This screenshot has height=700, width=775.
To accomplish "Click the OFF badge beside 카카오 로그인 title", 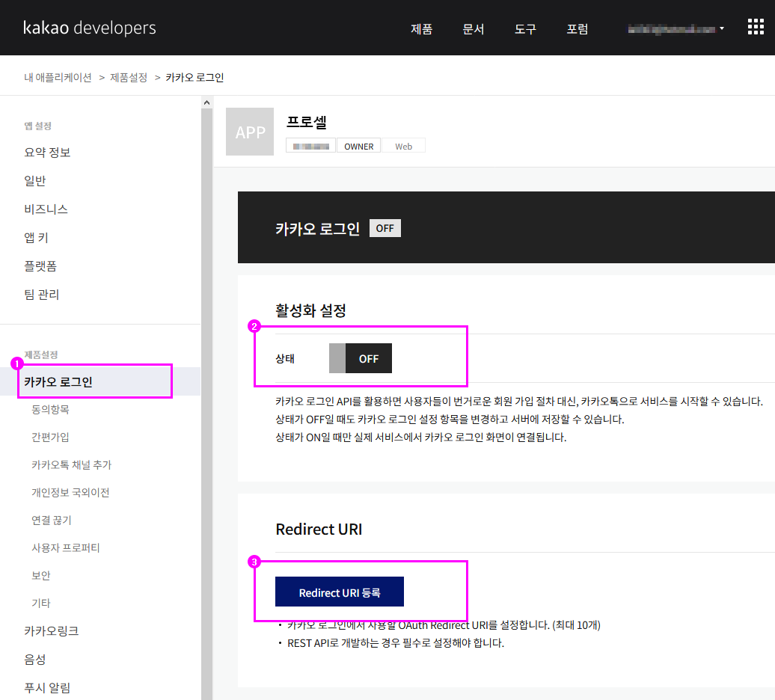I will [x=385, y=228].
